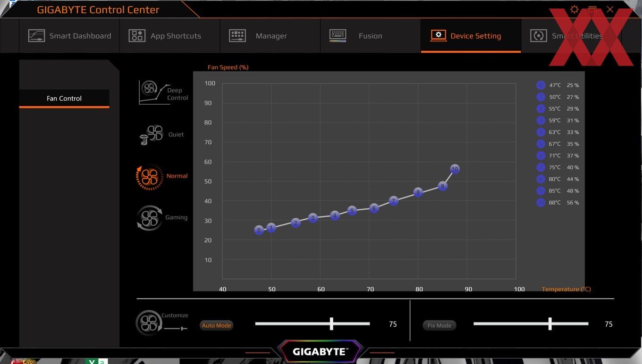Select curve point 6 on the fan graph

point(374,208)
